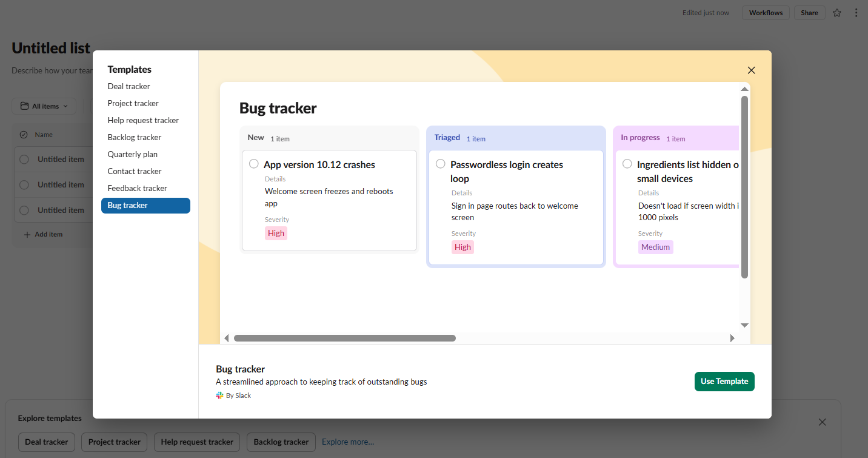
Task: Open the All items dropdown
Action: (44, 106)
